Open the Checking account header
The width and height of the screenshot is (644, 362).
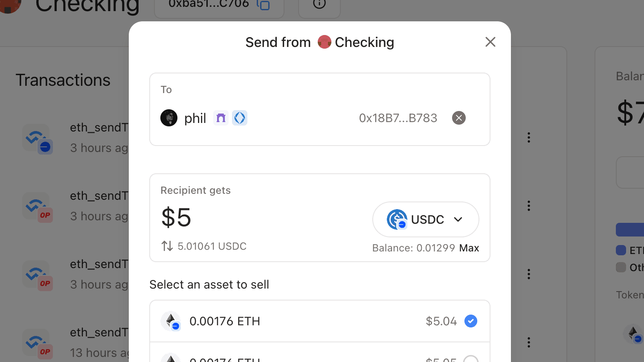click(x=87, y=6)
